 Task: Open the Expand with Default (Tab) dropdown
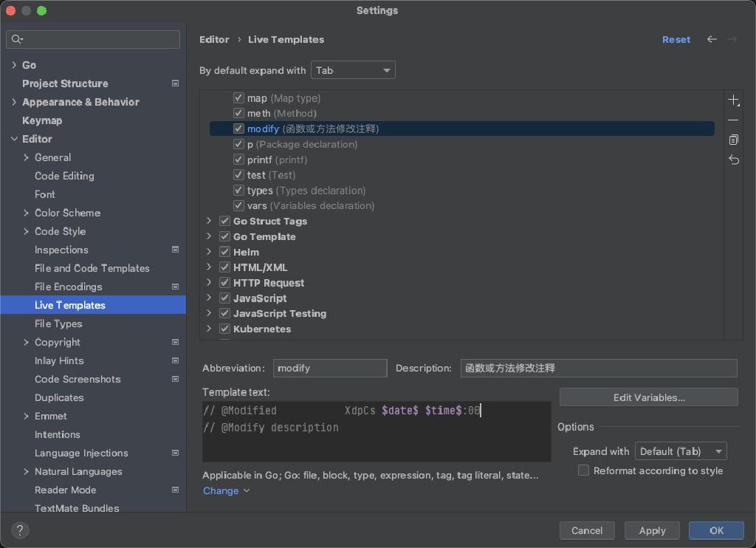tap(681, 451)
